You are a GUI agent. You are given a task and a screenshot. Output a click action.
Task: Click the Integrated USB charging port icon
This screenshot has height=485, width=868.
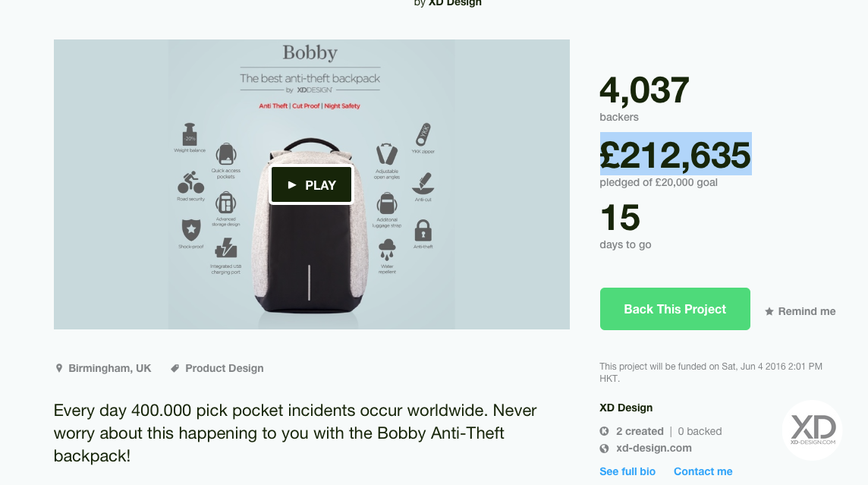225,248
